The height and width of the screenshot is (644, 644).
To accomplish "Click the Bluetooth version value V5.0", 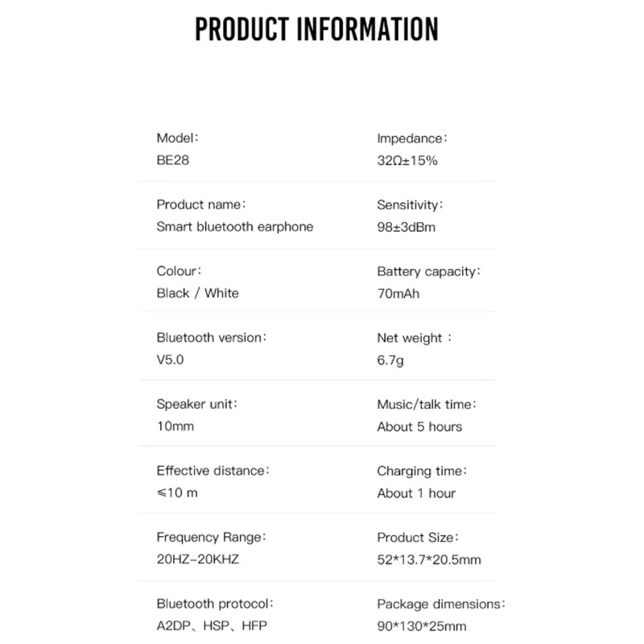I will click(170, 359).
